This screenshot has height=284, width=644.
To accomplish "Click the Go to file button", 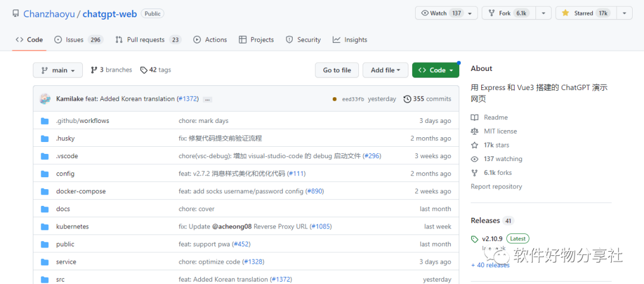I will coord(337,70).
